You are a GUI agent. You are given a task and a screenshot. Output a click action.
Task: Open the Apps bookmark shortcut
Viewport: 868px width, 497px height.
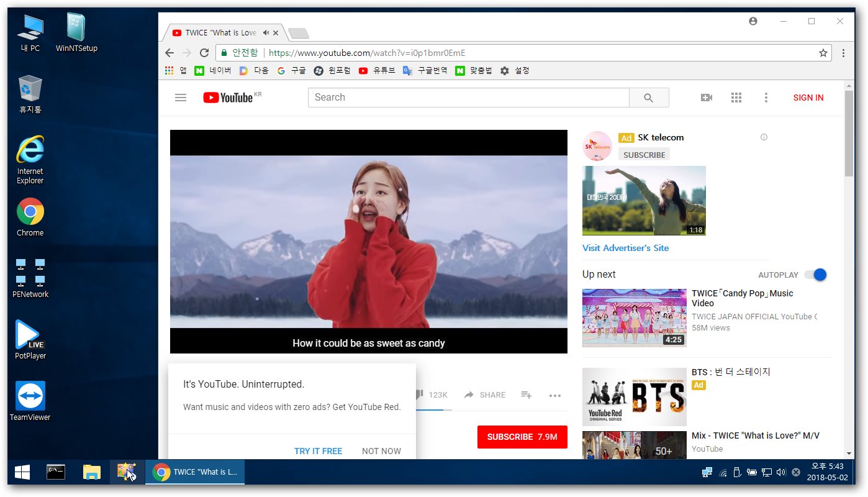coord(176,71)
